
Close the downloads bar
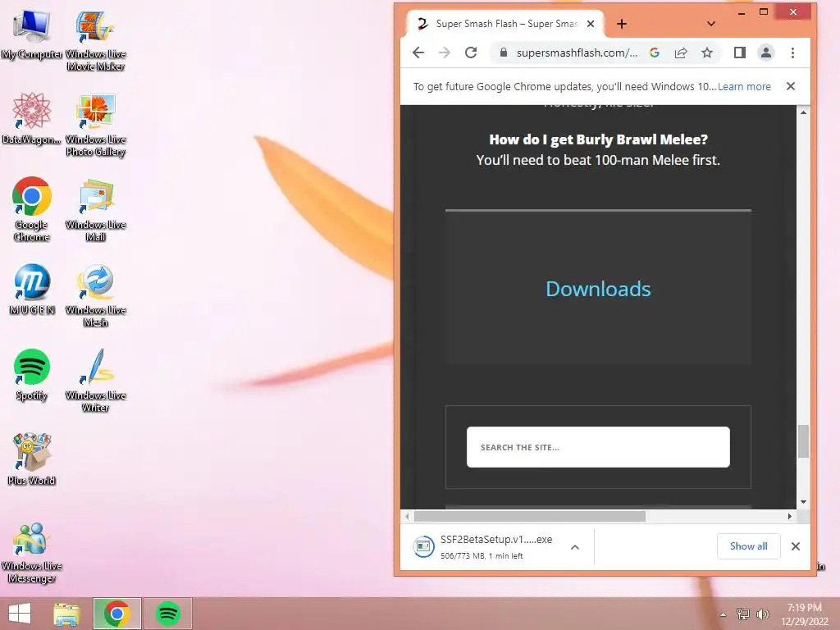tap(796, 546)
